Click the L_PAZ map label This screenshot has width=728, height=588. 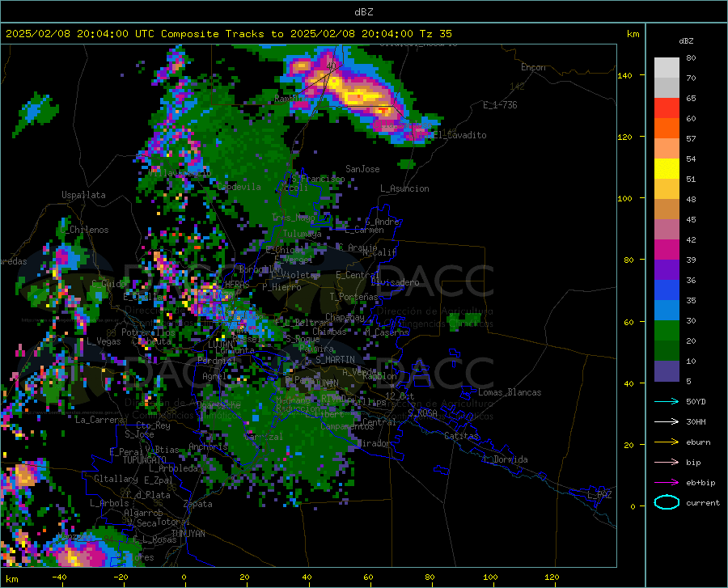[599, 495]
